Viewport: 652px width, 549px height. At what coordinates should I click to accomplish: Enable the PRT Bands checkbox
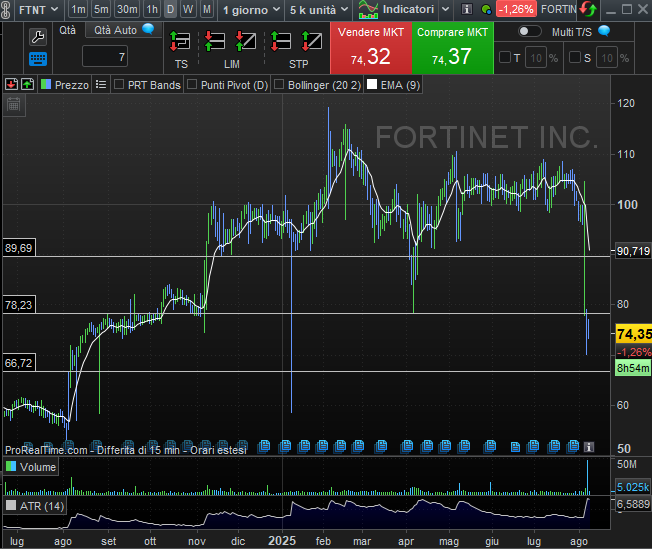[x=119, y=85]
